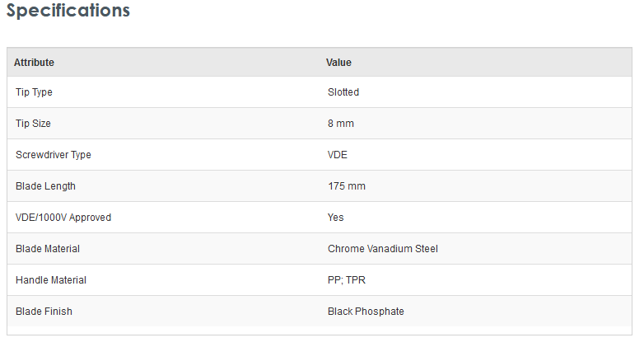Click the Yes value for VDE approval
Image resolution: width=644 pixels, height=347 pixels.
pyautogui.click(x=336, y=218)
